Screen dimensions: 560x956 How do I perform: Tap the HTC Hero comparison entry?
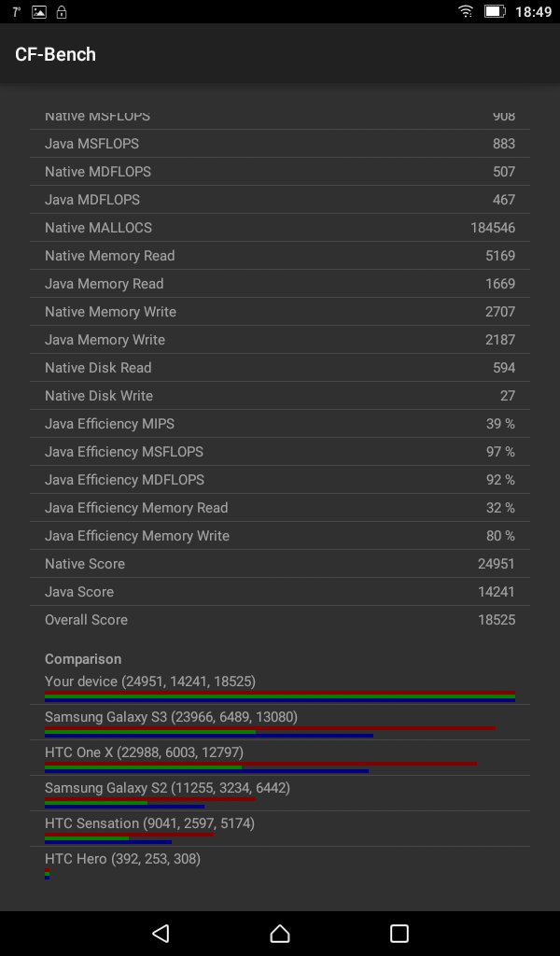pyautogui.click(x=280, y=865)
